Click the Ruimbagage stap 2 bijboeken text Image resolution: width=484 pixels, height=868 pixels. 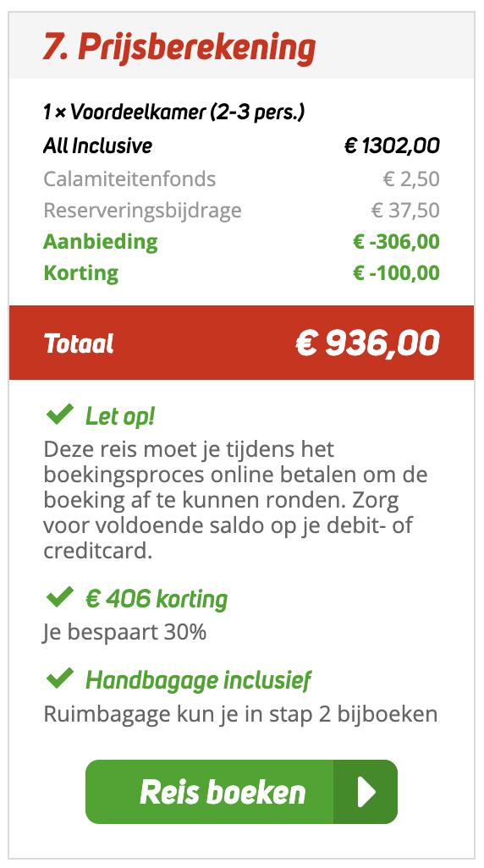pos(240,713)
